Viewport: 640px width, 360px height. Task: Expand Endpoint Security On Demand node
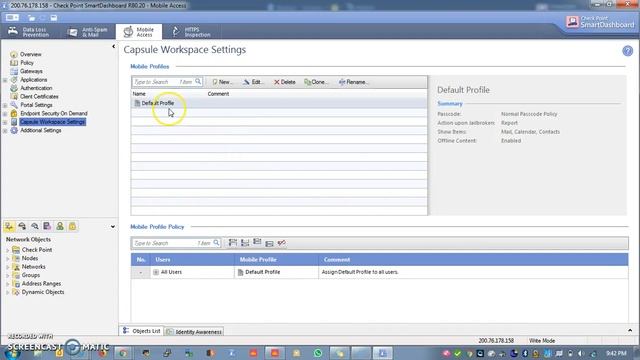(x=5, y=114)
